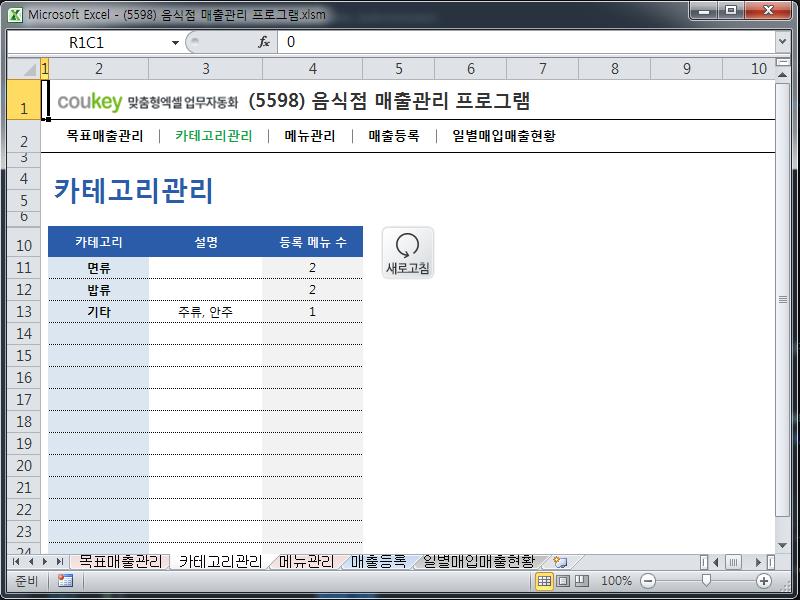
Task: Click the 새로고침 refresh button
Action: click(x=408, y=253)
